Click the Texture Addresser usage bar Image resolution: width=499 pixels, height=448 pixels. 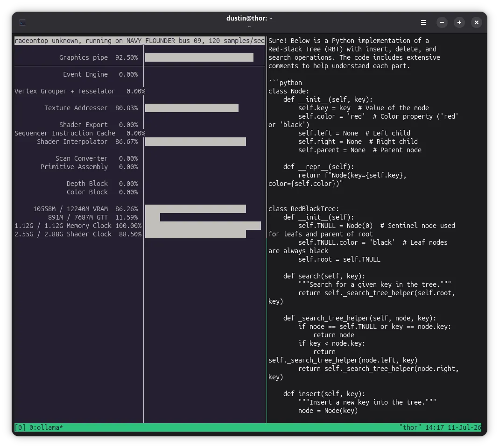[191, 108]
